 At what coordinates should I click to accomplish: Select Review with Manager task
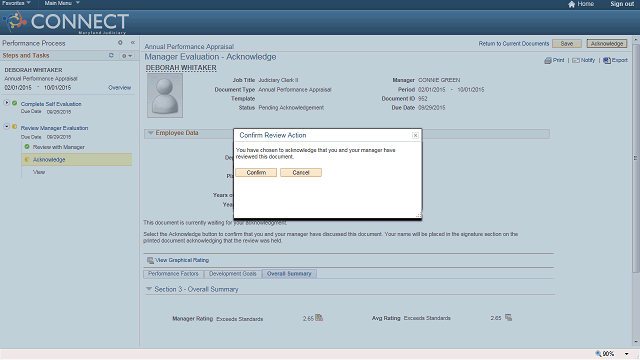click(59, 147)
